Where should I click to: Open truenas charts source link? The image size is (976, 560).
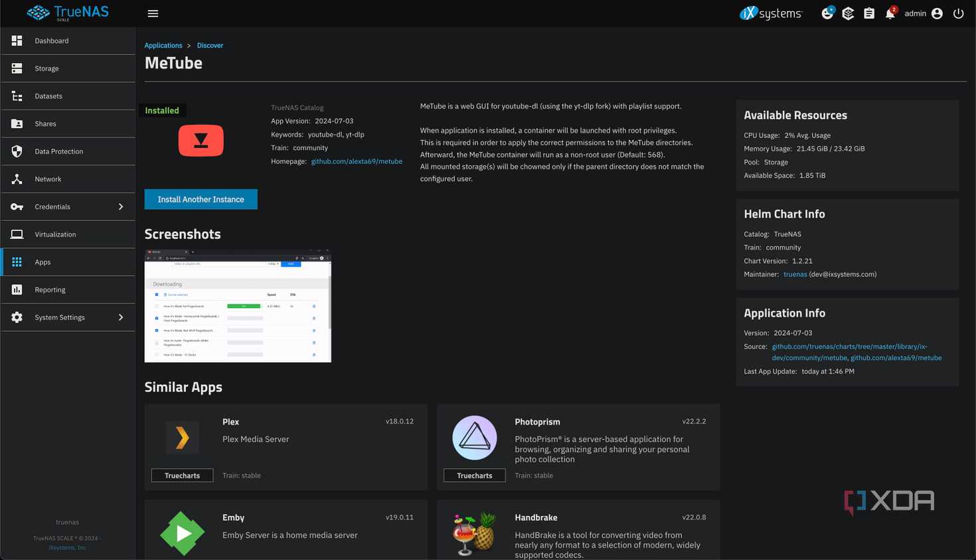[x=849, y=352]
